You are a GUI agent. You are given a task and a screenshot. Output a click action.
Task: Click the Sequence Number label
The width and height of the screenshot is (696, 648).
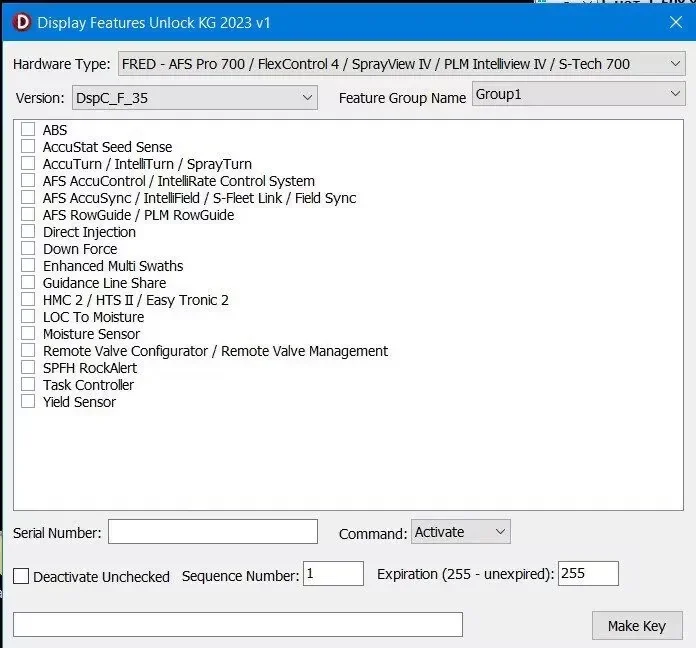tap(241, 576)
